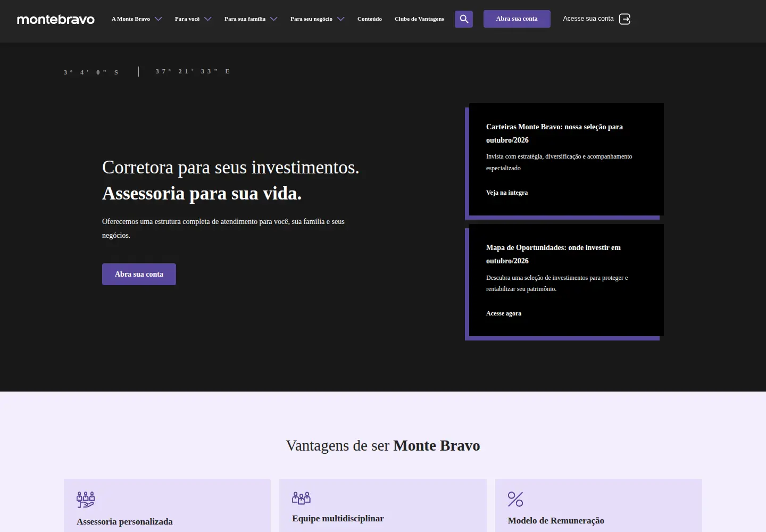Screen dimensions: 766x532
Task: Click the montebravo logo
Action: click(x=56, y=20)
